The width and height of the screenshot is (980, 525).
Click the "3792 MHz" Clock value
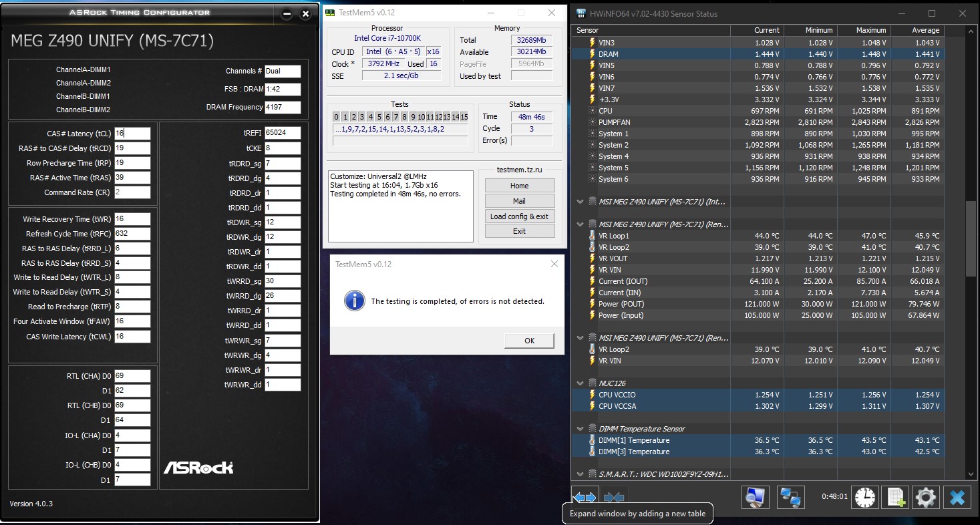383,64
